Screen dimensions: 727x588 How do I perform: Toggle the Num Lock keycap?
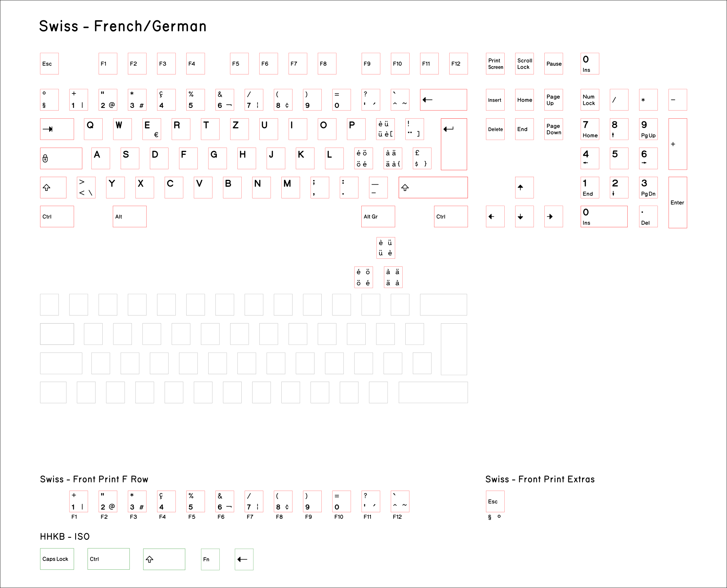tap(590, 100)
